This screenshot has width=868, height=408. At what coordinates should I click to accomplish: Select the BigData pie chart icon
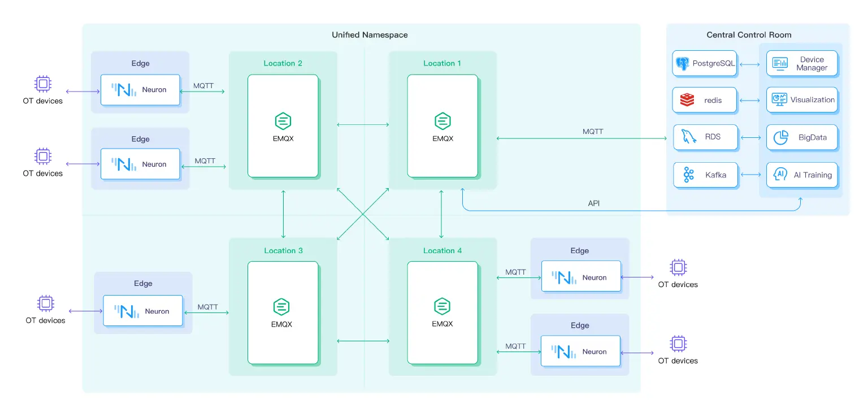[780, 137]
